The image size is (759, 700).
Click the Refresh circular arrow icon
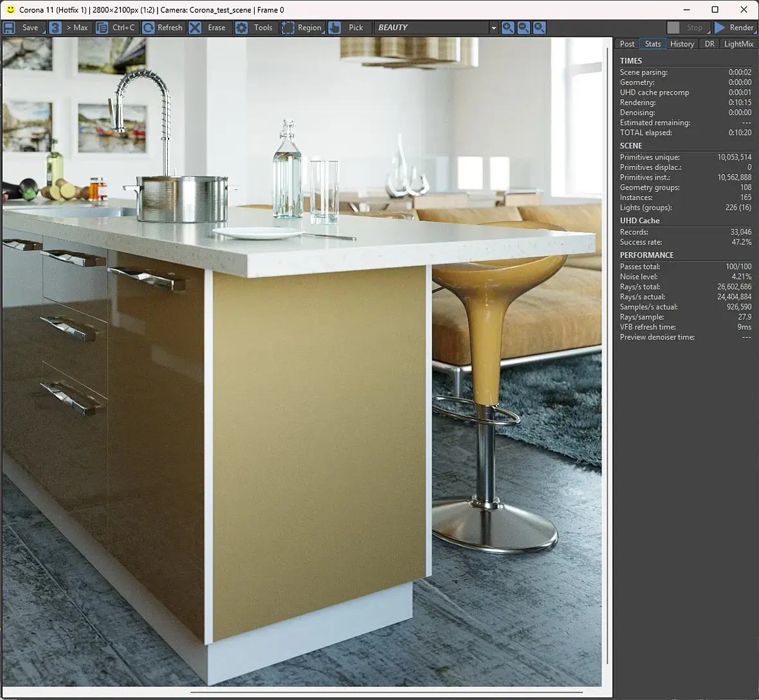tap(148, 28)
